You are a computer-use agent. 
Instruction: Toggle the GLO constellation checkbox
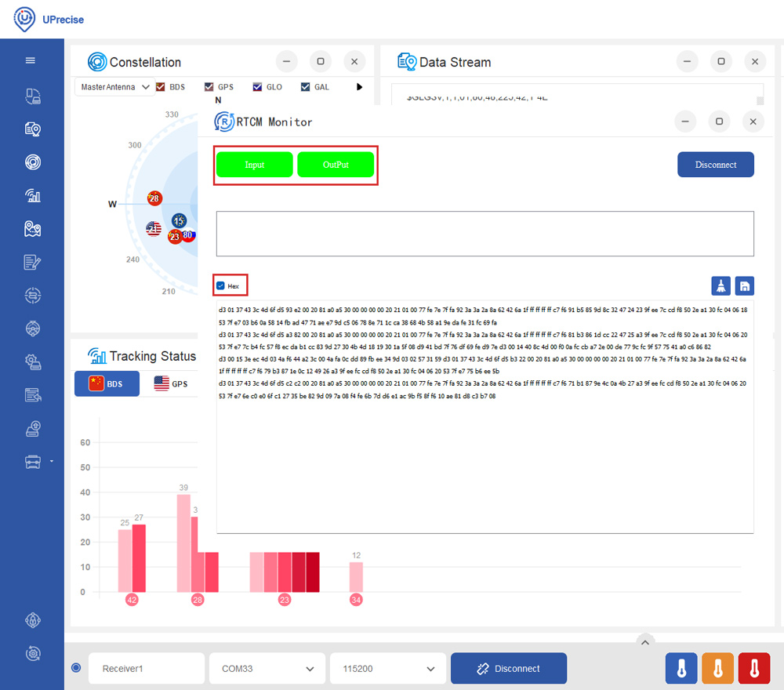257,87
